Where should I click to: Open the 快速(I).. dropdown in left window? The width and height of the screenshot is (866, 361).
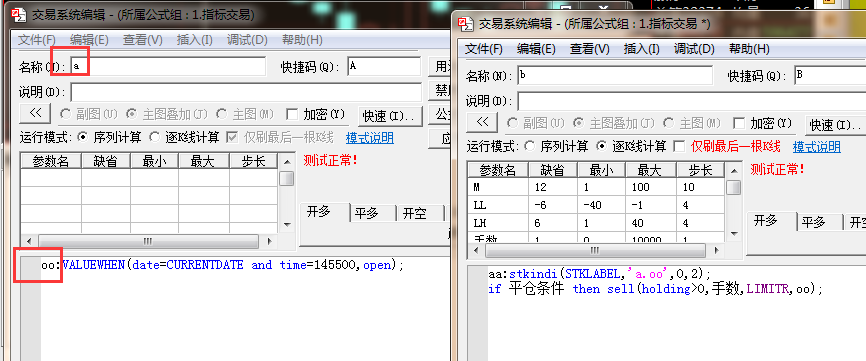[x=389, y=116]
